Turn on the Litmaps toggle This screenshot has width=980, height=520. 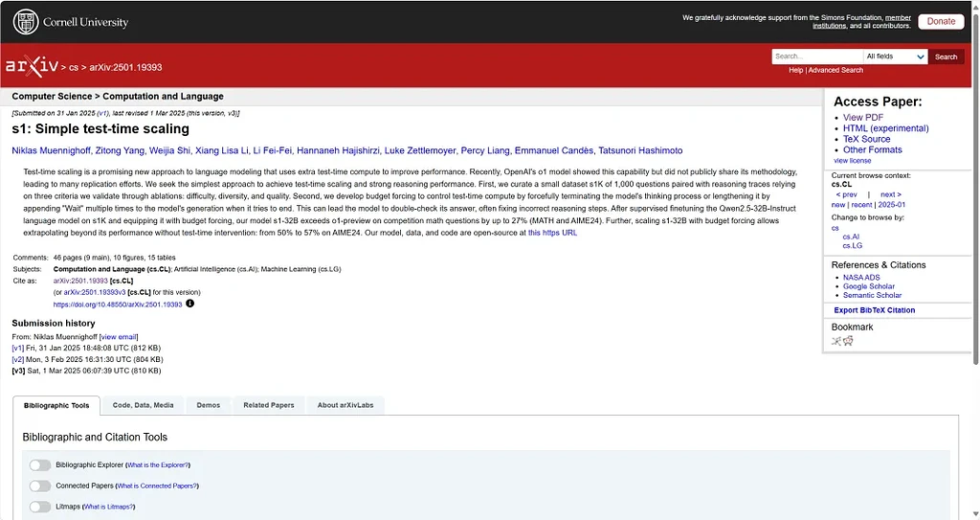point(39,507)
